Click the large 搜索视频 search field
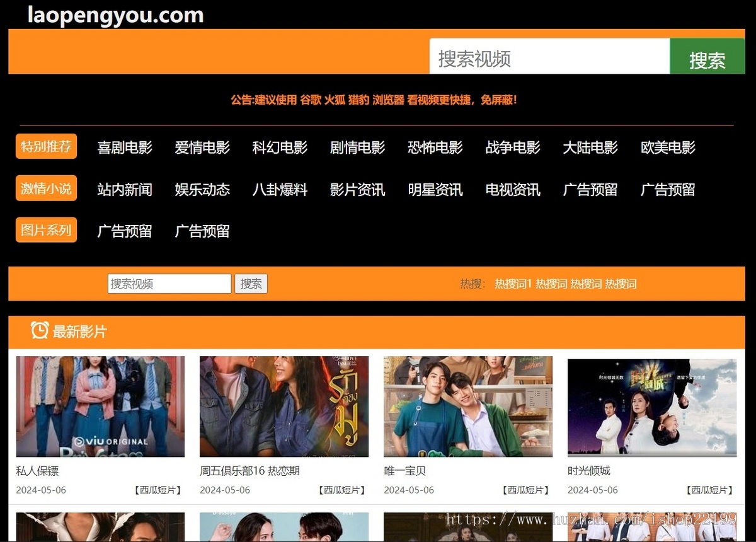Screen dimensions: 756x542 click(x=549, y=57)
